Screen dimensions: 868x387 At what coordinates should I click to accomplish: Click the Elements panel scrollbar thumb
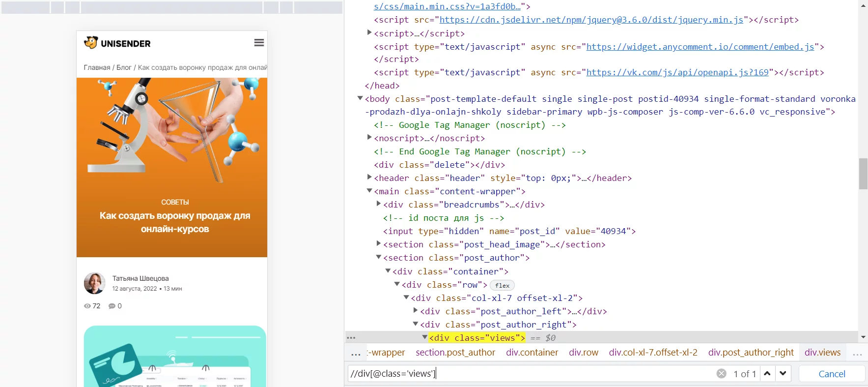[863, 174]
